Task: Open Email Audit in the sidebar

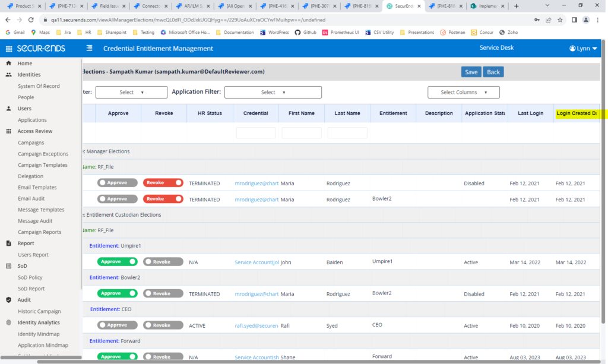Action: point(31,198)
